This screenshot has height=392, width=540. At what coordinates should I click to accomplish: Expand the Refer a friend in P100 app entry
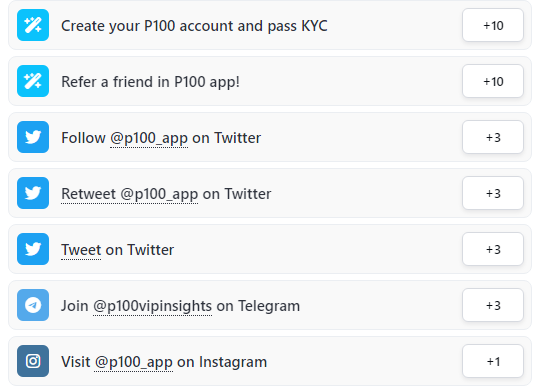point(270,81)
